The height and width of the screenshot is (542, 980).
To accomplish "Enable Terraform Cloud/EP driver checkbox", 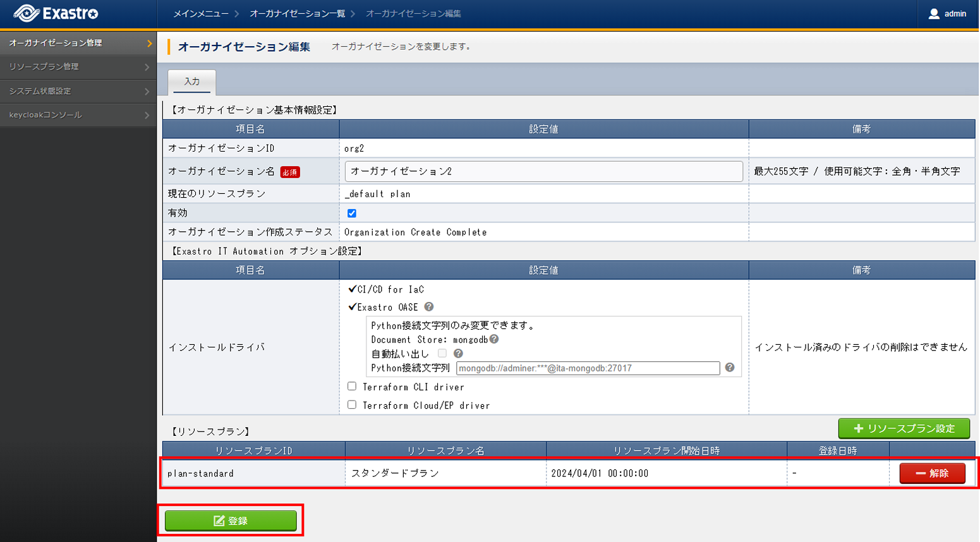I will click(x=352, y=404).
